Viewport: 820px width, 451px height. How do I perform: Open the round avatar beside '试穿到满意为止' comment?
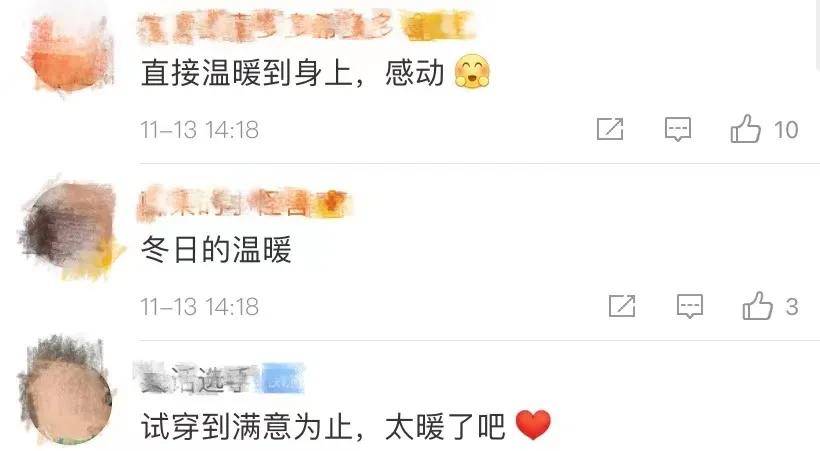[x=66, y=391]
